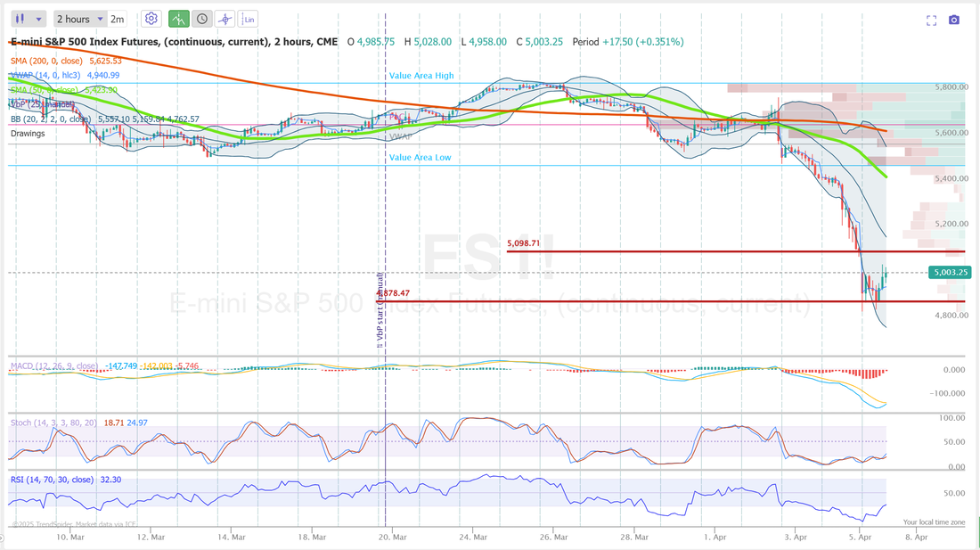Click the 5,003.25 current price tag

click(x=950, y=272)
